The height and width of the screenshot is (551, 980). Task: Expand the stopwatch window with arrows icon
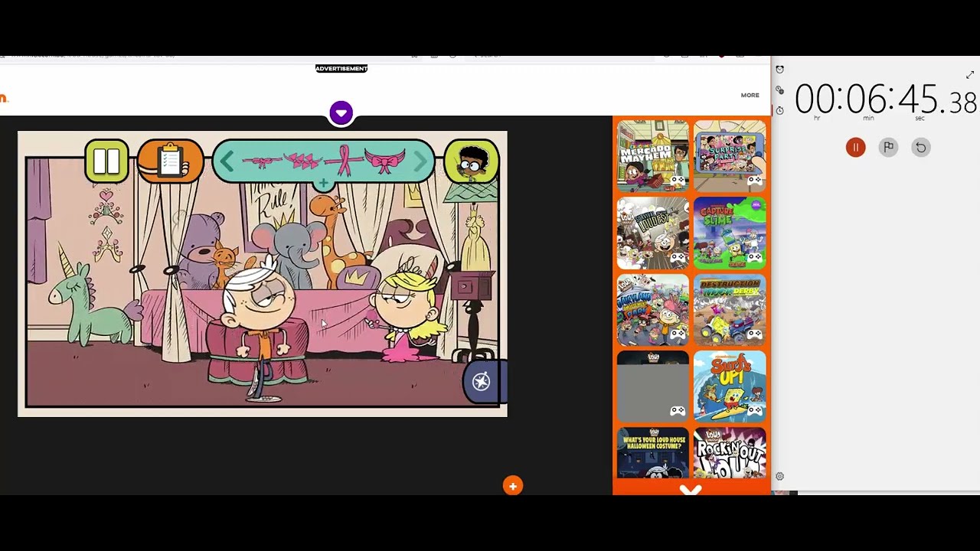(x=969, y=75)
